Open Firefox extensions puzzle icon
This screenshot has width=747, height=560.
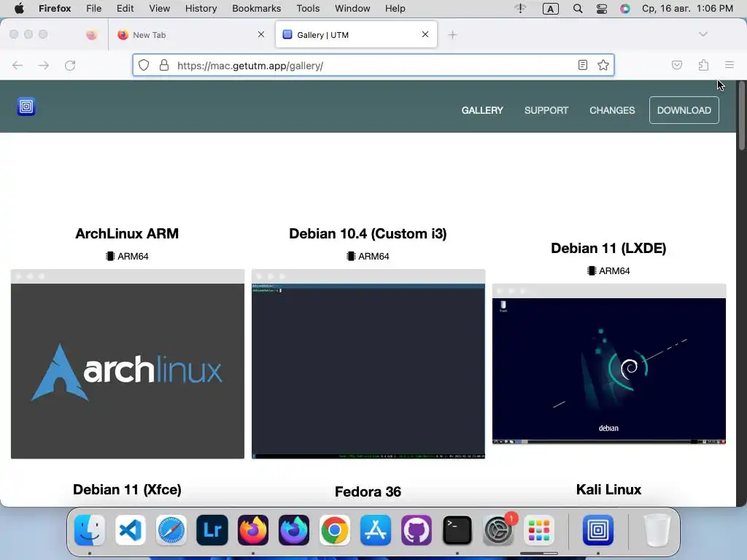(x=703, y=65)
